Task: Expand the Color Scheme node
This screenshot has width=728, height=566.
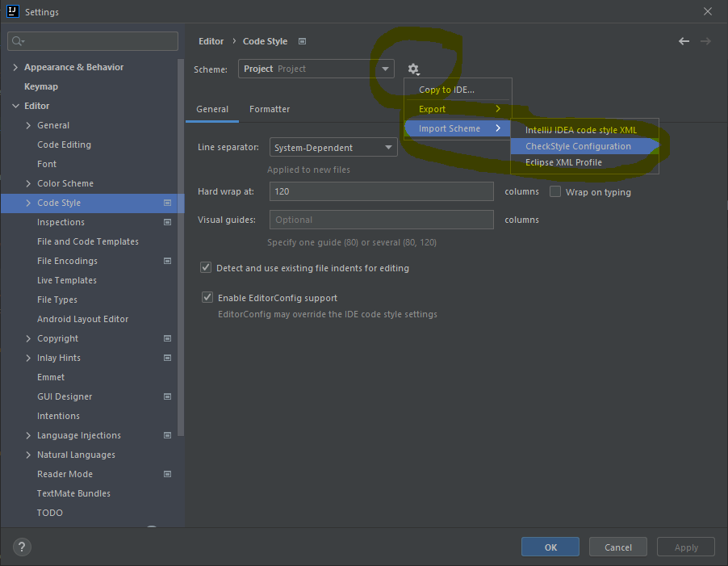Action: click(x=28, y=183)
